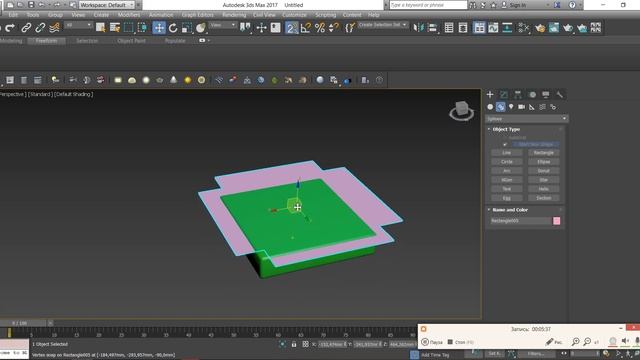Click the search keyword or phrase field

click(428, 5)
